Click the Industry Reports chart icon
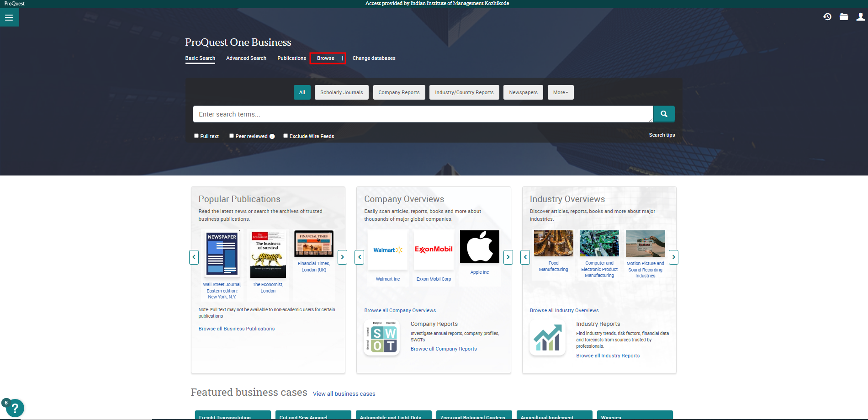868x420 pixels. (x=547, y=338)
